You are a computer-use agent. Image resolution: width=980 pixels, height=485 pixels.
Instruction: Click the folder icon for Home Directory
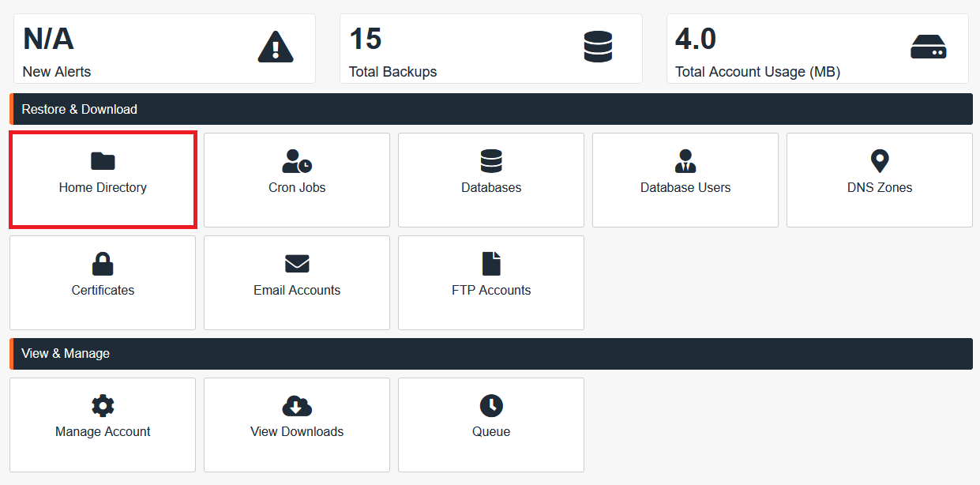(x=103, y=161)
